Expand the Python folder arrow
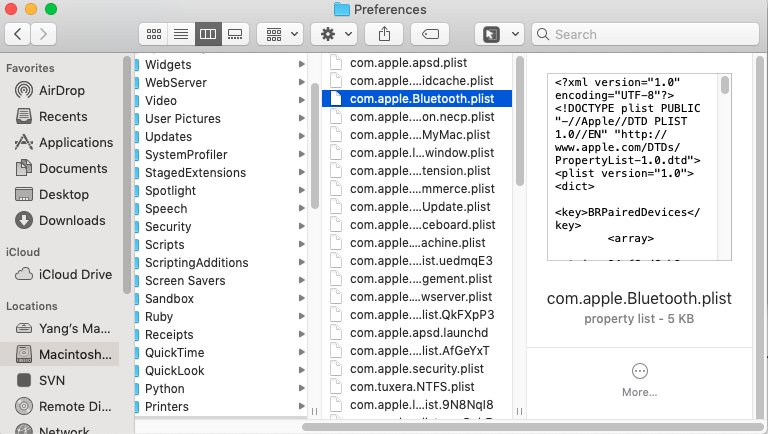Image resolution: width=768 pixels, height=434 pixels. (x=302, y=388)
